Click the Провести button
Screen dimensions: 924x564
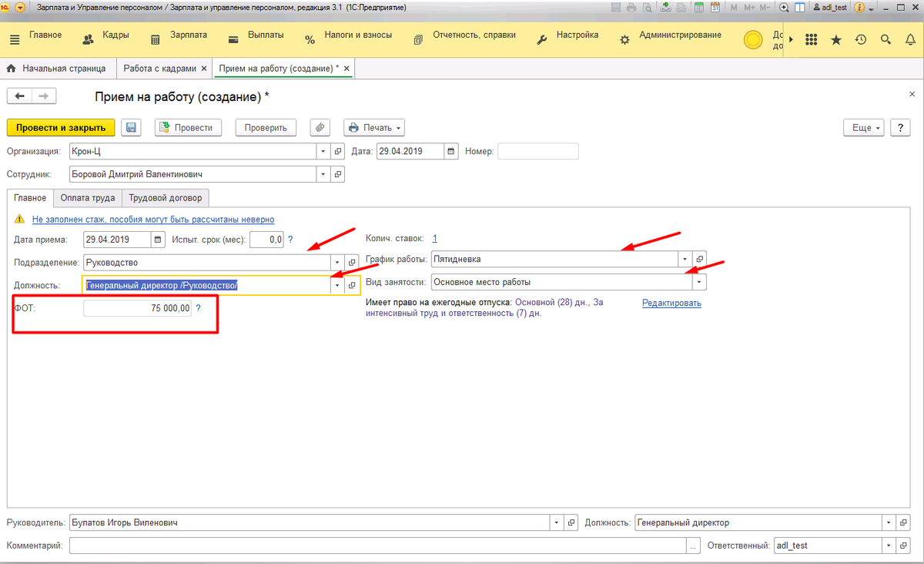(189, 128)
